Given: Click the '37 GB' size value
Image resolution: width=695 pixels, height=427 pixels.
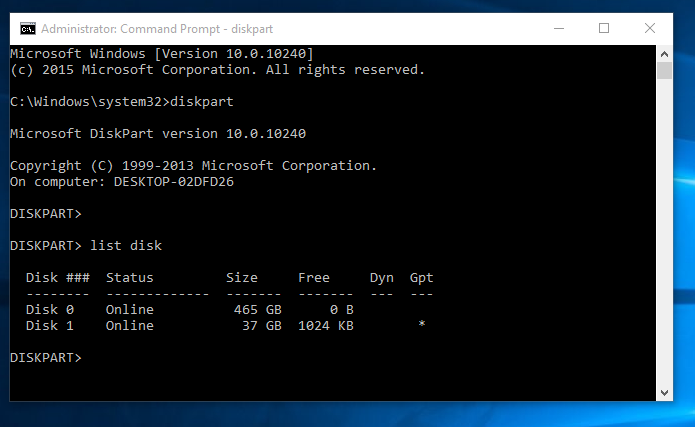Looking at the screenshot, I should 262,325.
